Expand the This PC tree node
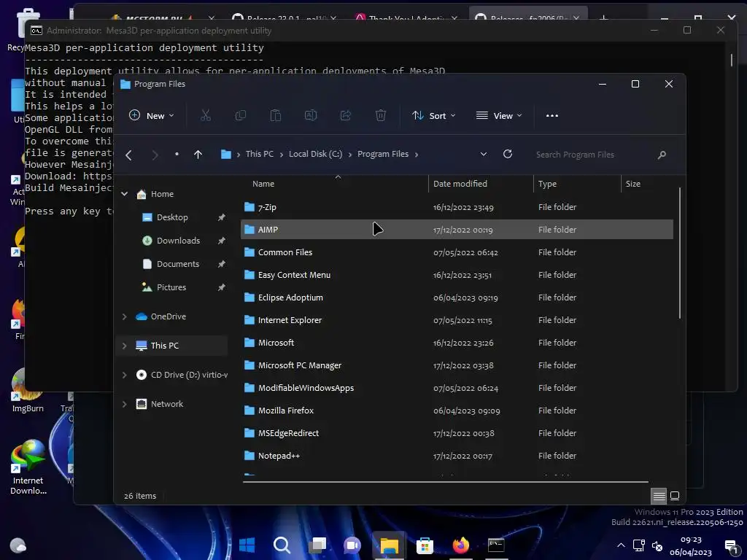The image size is (747, 560). pos(124,346)
